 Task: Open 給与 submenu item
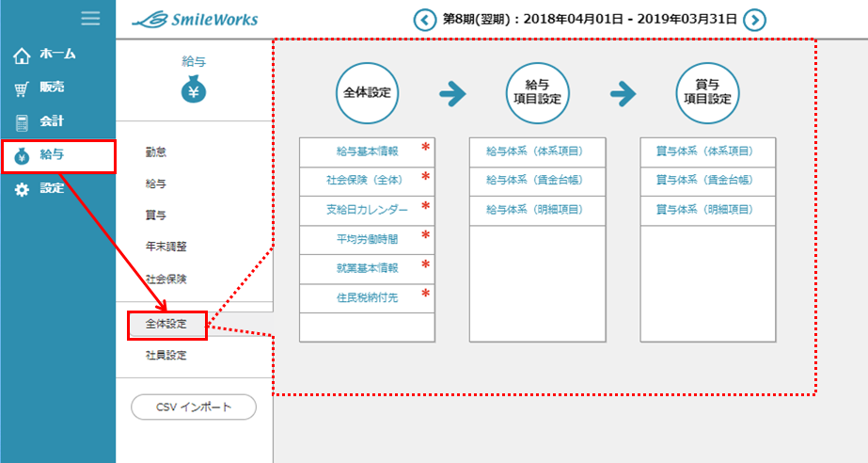(x=155, y=184)
